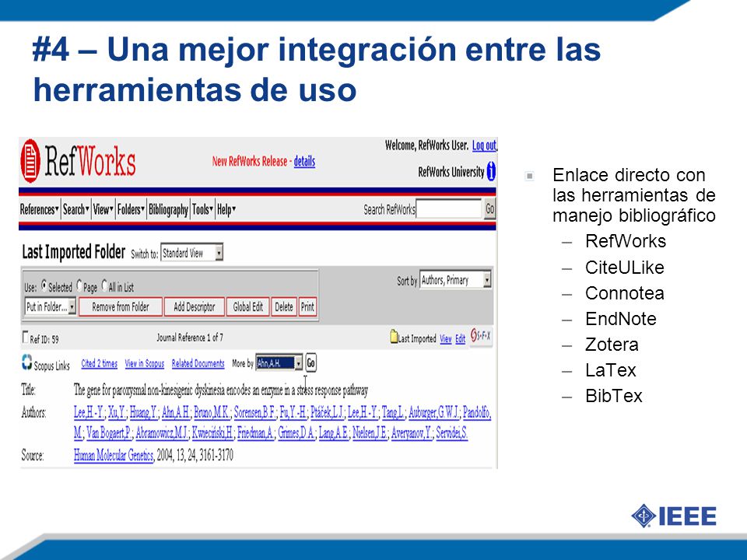Image resolution: width=747 pixels, height=560 pixels.
Task: Click author link Van Bogaert, P.
Action: [109, 433]
